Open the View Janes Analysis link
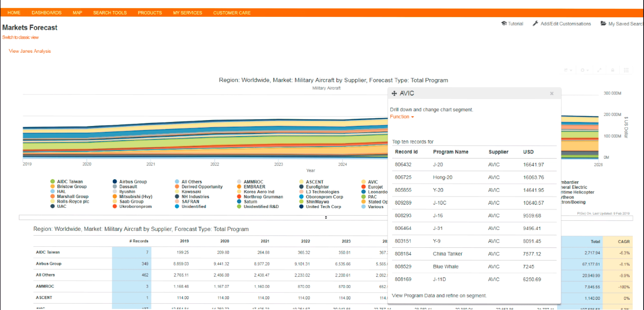The height and width of the screenshot is (310, 644). [30, 51]
